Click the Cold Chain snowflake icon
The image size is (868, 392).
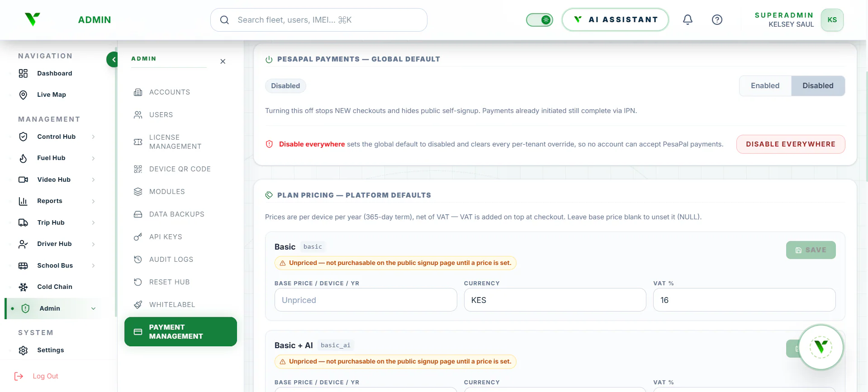pos(23,287)
